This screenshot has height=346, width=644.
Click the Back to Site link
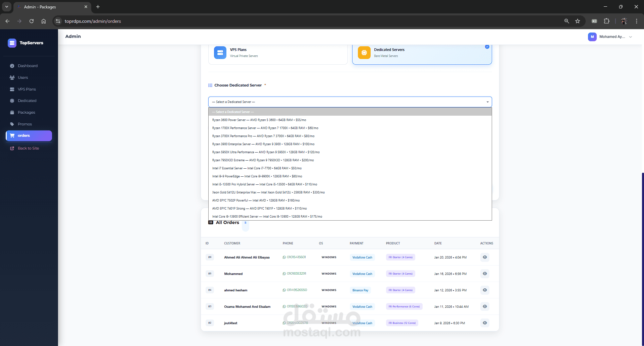tap(29, 148)
